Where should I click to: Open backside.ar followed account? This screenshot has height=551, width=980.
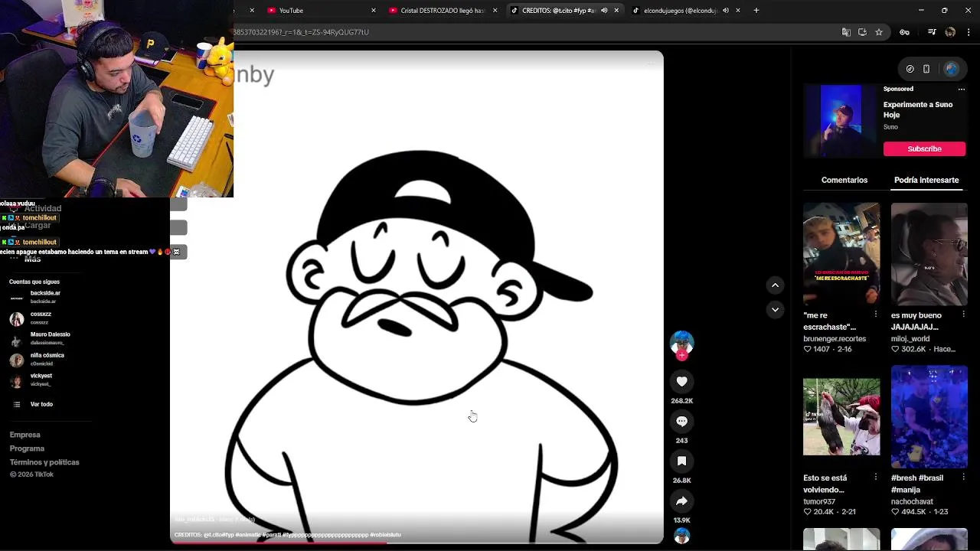(46, 297)
